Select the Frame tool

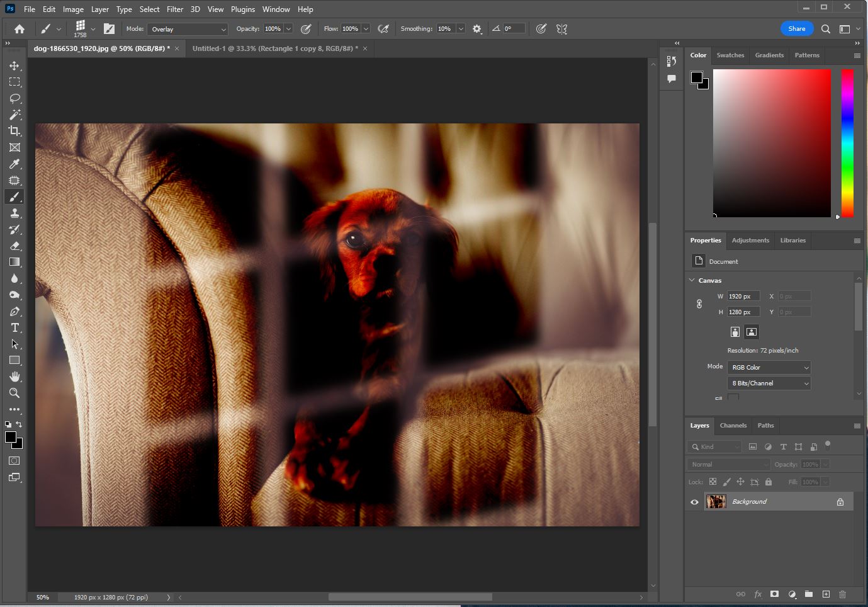point(14,147)
